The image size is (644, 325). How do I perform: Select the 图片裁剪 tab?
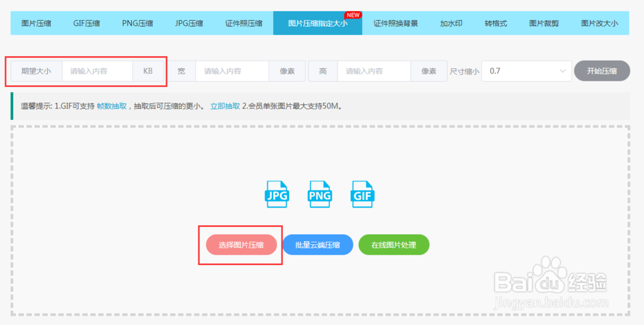[x=544, y=23]
